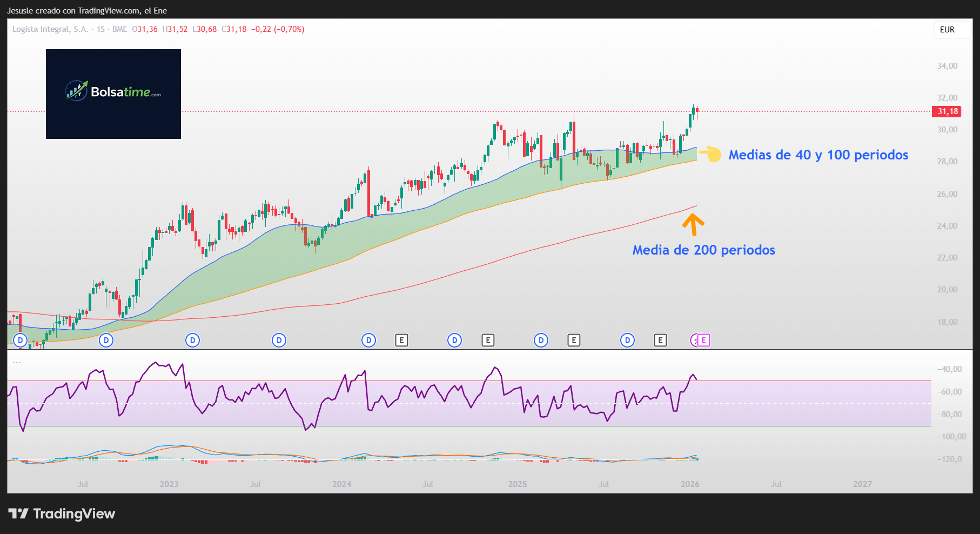The width and height of the screenshot is (980, 534).
Task: Click the last black earnings E marker
Action: tap(660, 341)
